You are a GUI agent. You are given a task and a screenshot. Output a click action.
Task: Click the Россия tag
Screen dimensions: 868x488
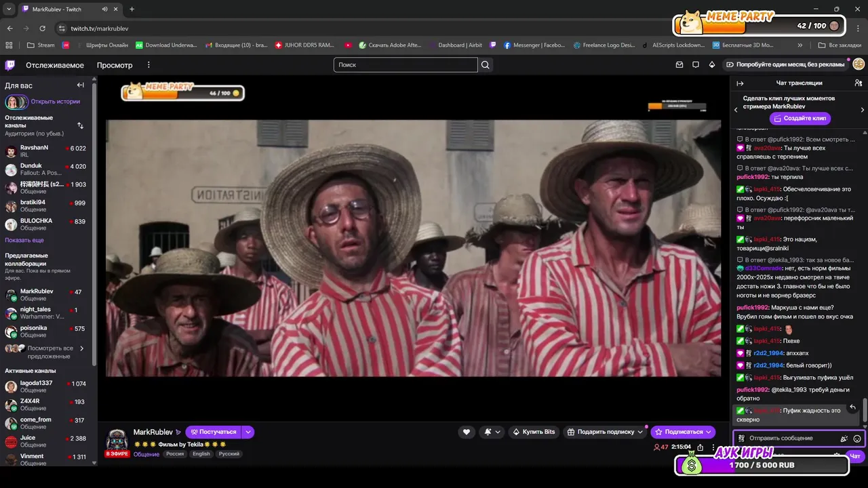pyautogui.click(x=175, y=454)
